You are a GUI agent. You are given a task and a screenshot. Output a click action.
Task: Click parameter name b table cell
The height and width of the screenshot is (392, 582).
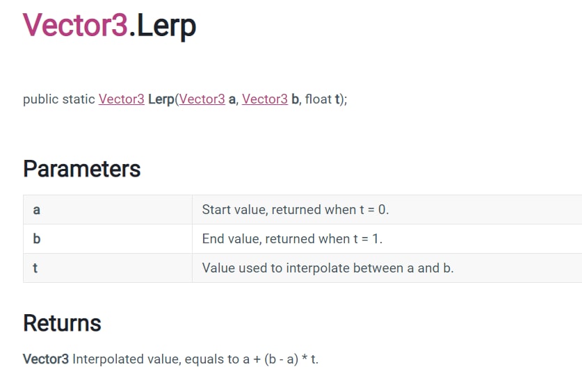108,239
